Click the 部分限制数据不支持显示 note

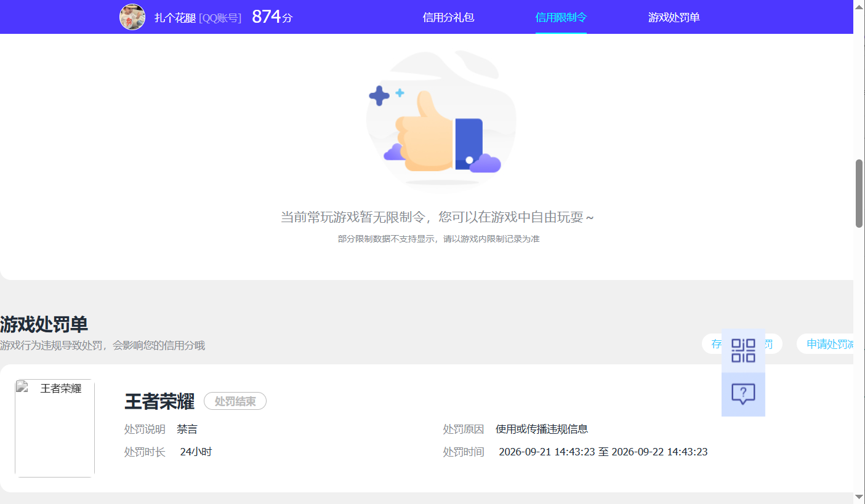[438, 239]
